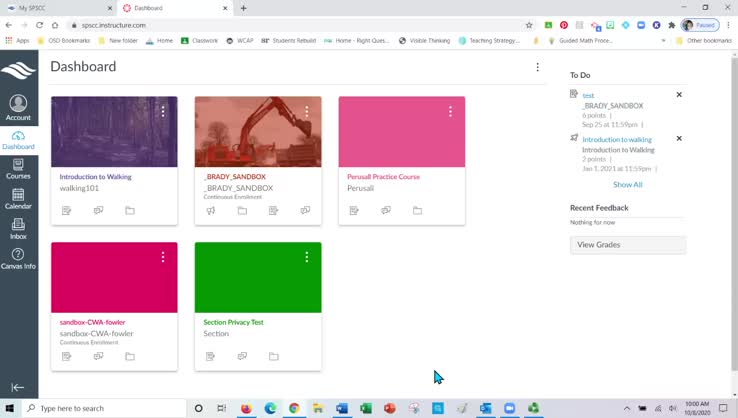Open a new browser tab

[x=243, y=8]
